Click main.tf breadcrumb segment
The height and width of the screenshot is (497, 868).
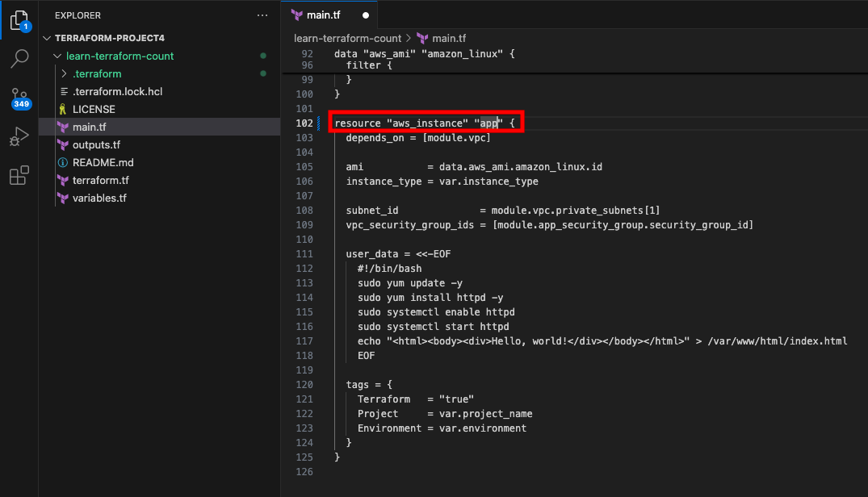[x=448, y=38]
